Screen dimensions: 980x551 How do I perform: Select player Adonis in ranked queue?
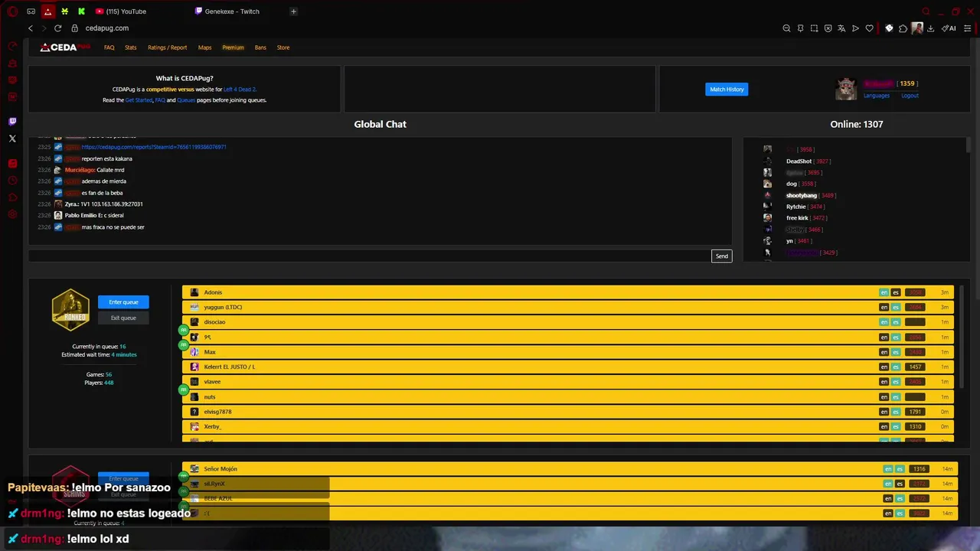568,292
